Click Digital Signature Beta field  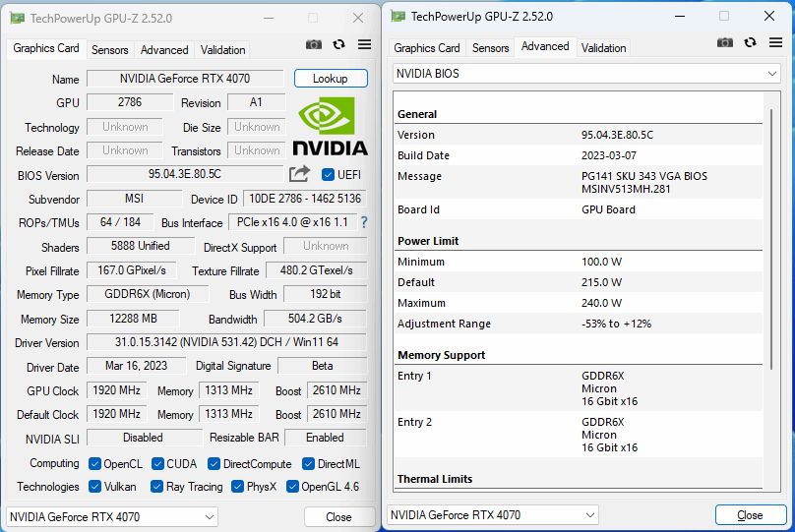(323, 365)
